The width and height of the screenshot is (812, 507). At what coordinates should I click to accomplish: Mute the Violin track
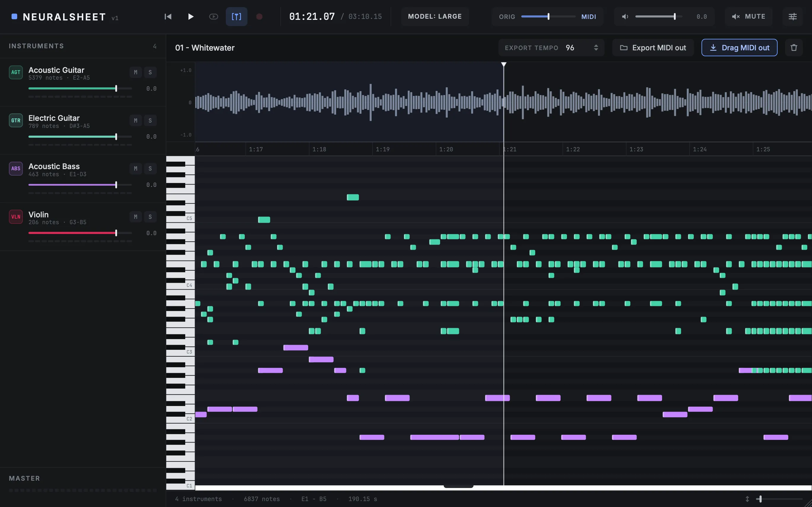pos(135,217)
